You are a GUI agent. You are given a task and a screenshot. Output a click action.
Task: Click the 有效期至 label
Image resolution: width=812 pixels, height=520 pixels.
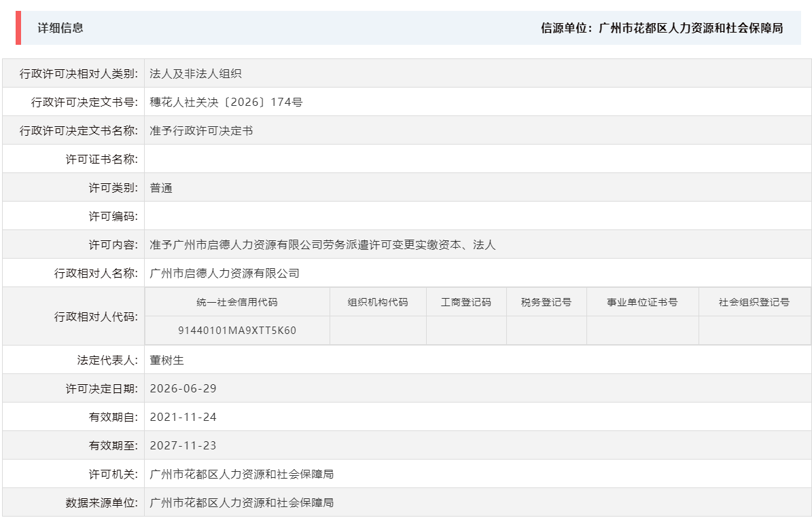click(x=113, y=445)
